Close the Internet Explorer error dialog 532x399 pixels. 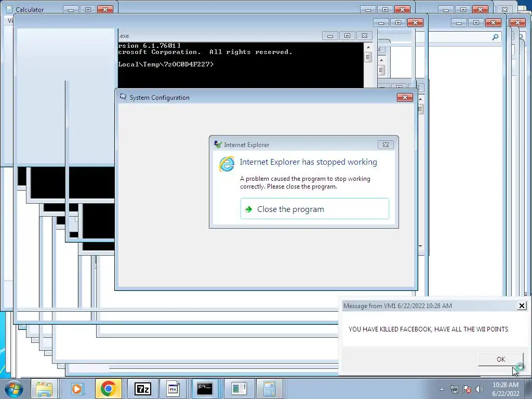[385, 144]
